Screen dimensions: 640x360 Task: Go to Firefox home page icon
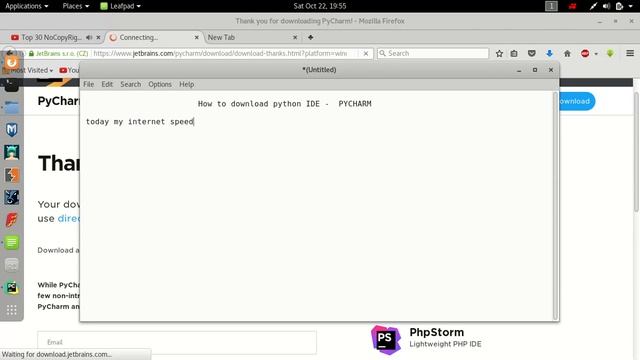click(x=567, y=53)
